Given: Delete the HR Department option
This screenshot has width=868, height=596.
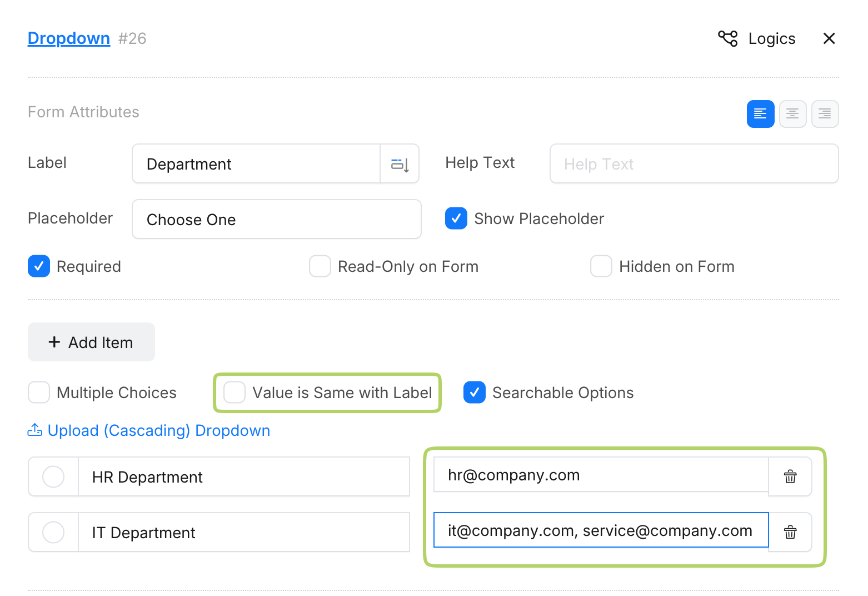Looking at the screenshot, I should pyautogui.click(x=790, y=476).
